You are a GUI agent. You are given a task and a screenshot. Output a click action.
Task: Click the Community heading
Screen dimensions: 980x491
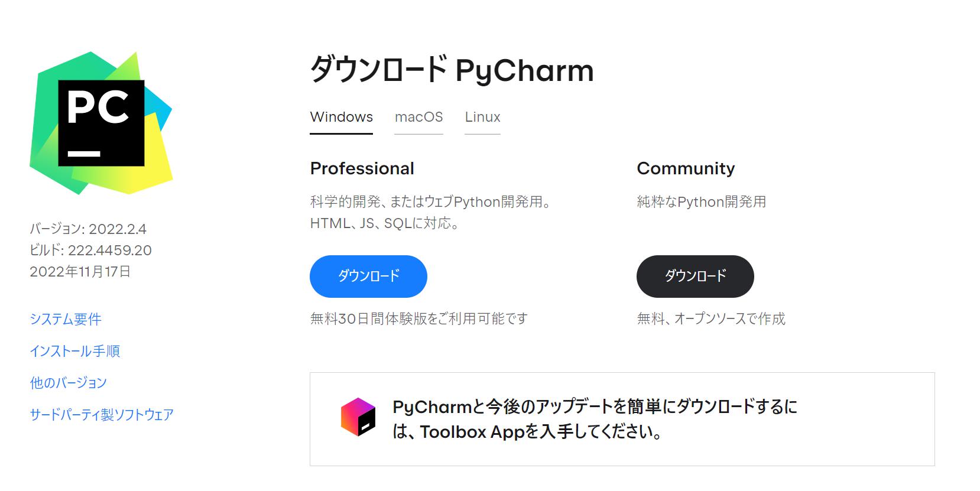click(686, 168)
